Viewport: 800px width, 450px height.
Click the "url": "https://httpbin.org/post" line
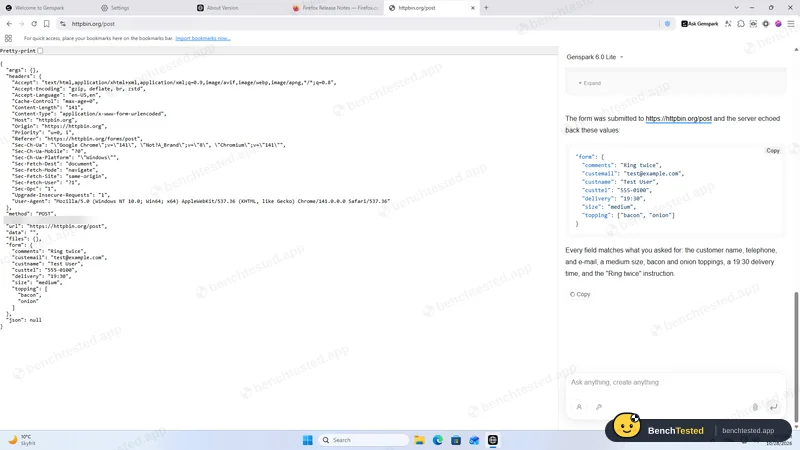(57, 226)
